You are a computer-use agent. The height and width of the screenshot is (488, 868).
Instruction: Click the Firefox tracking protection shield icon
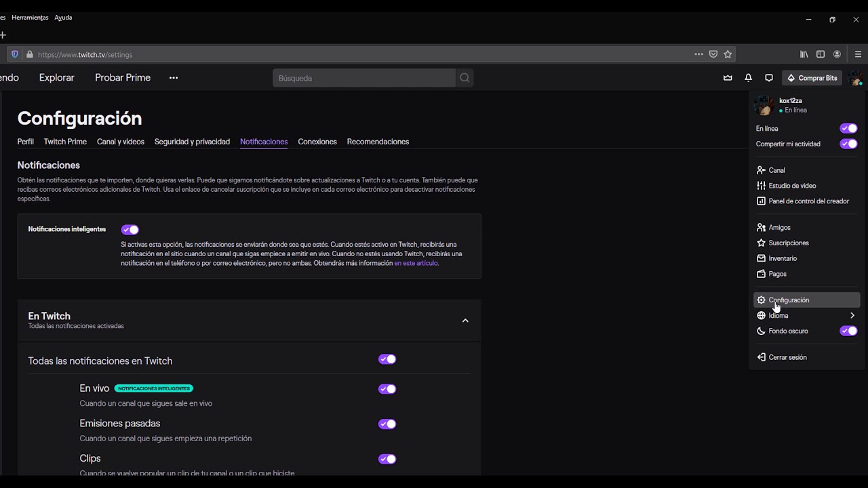[15, 54]
